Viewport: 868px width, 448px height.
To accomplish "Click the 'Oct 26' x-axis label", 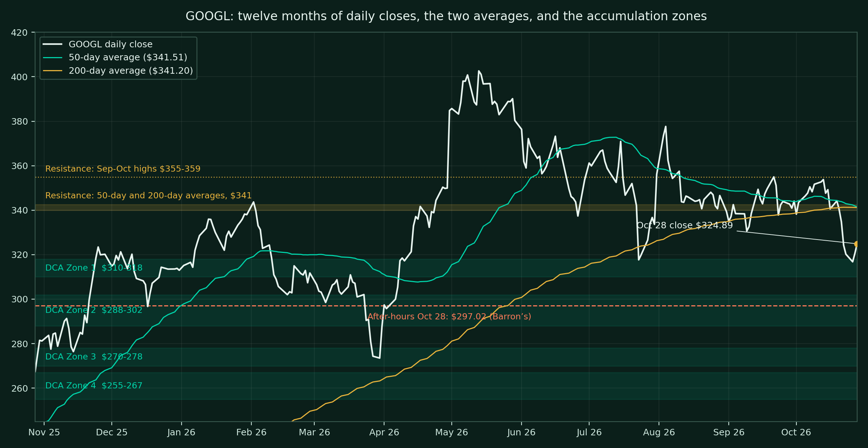I will click(x=796, y=432).
